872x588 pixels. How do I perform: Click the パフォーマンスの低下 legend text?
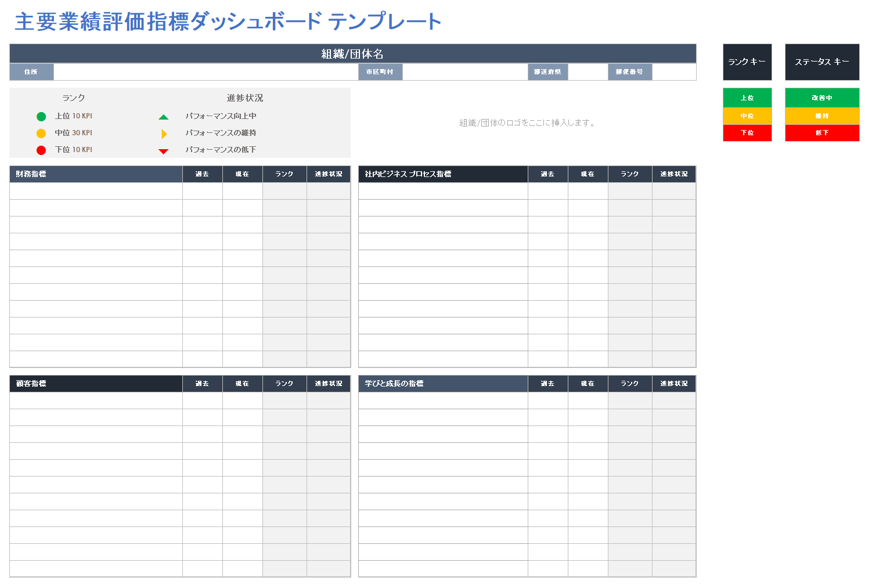tap(221, 150)
